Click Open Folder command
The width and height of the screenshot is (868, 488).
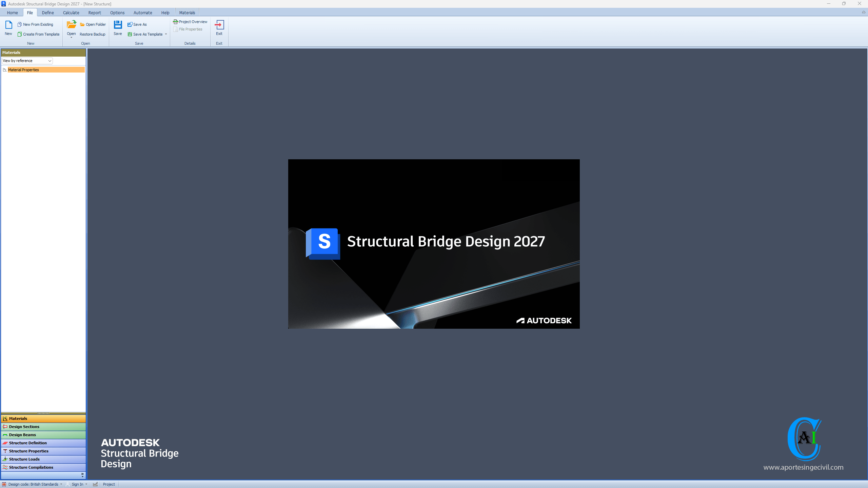pos(93,24)
